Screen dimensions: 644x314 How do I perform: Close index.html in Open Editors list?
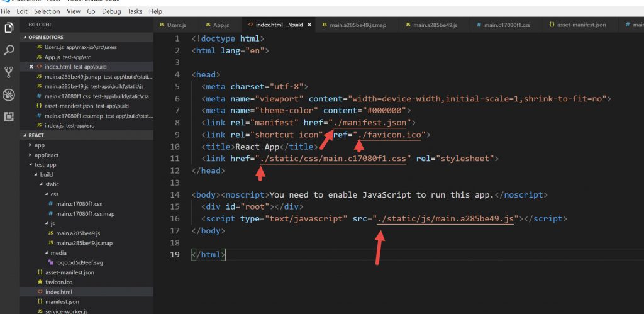point(31,67)
